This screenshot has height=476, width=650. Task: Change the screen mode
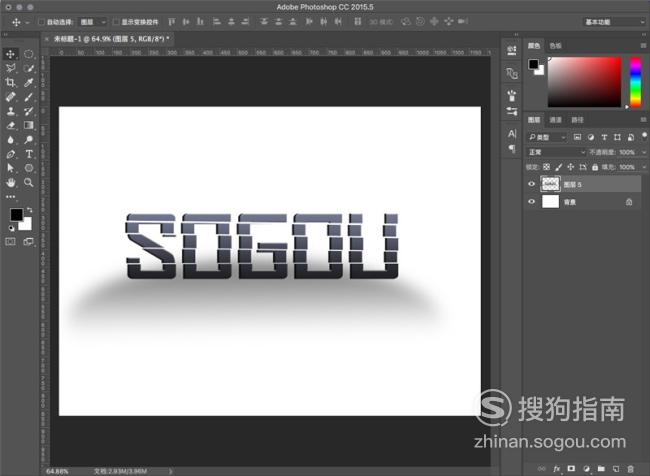[28, 241]
